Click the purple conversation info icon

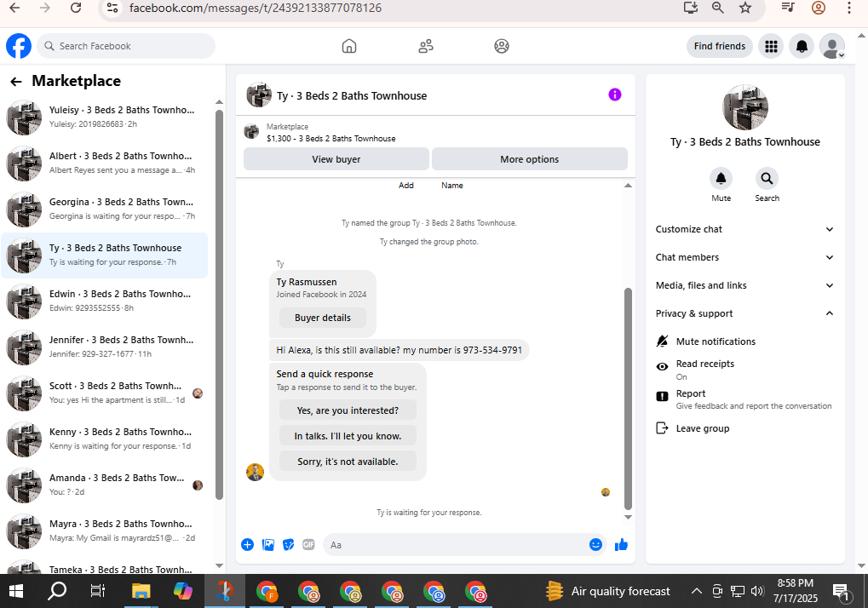[614, 95]
